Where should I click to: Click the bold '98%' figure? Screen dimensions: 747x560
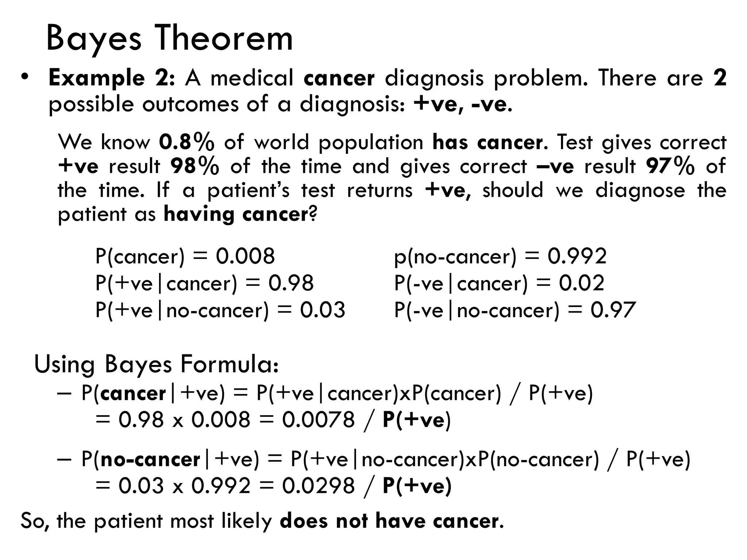[x=195, y=166]
